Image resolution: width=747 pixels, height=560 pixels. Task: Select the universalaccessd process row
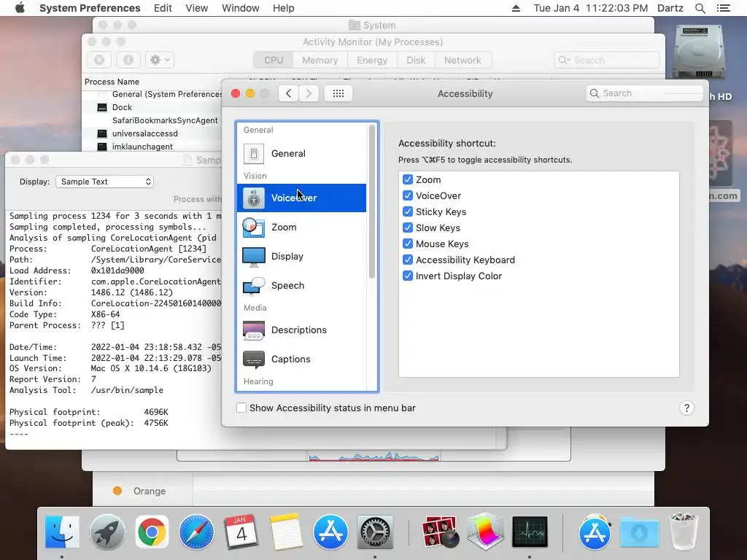coord(152,133)
